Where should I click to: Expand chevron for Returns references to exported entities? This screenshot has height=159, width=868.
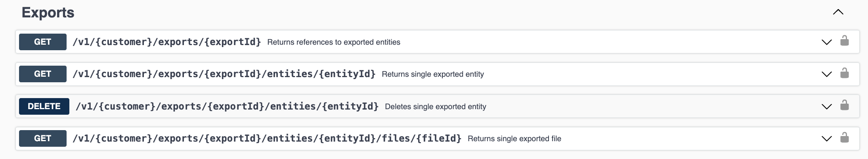826,42
